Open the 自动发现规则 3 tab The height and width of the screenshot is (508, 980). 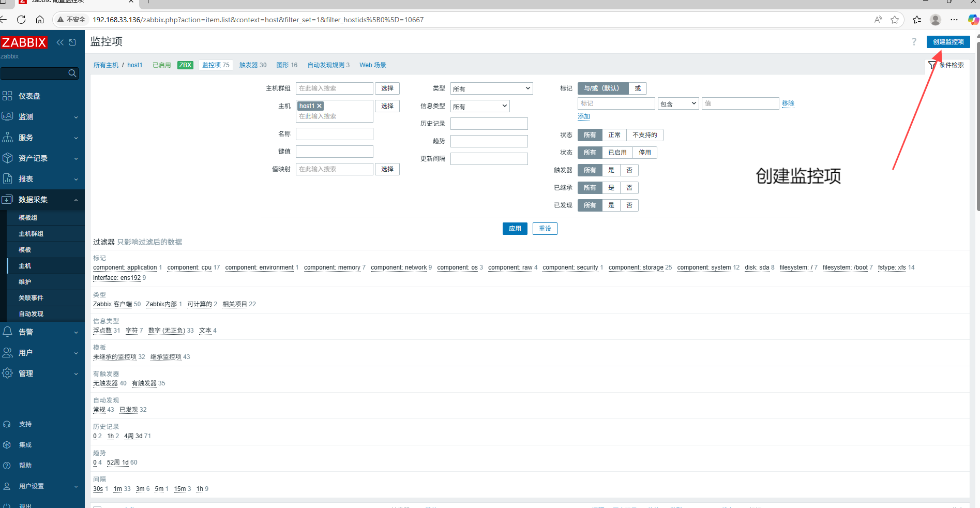[x=328, y=65]
